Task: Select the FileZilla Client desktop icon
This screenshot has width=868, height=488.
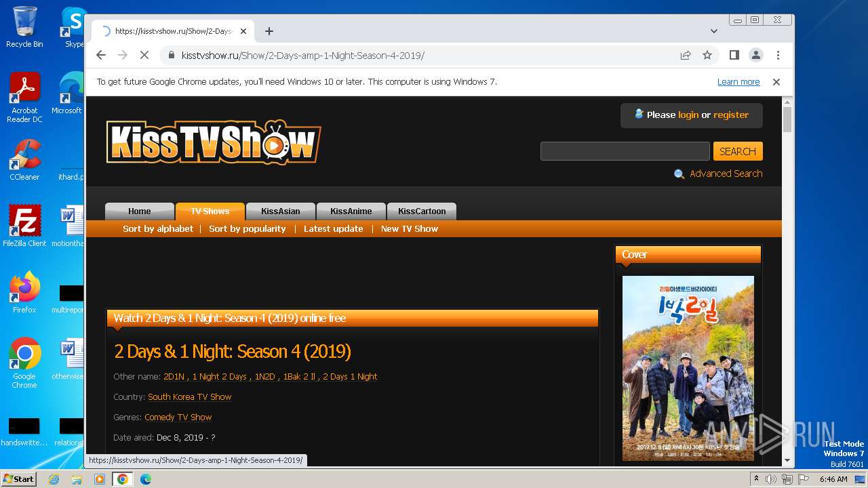Action: coord(24,227)
